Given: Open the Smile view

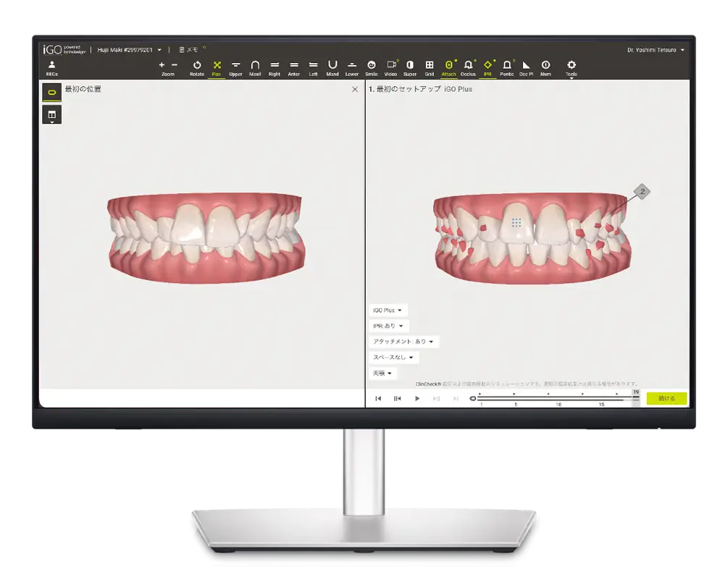Looking at the screenshot, I should (x=372, y=68).
